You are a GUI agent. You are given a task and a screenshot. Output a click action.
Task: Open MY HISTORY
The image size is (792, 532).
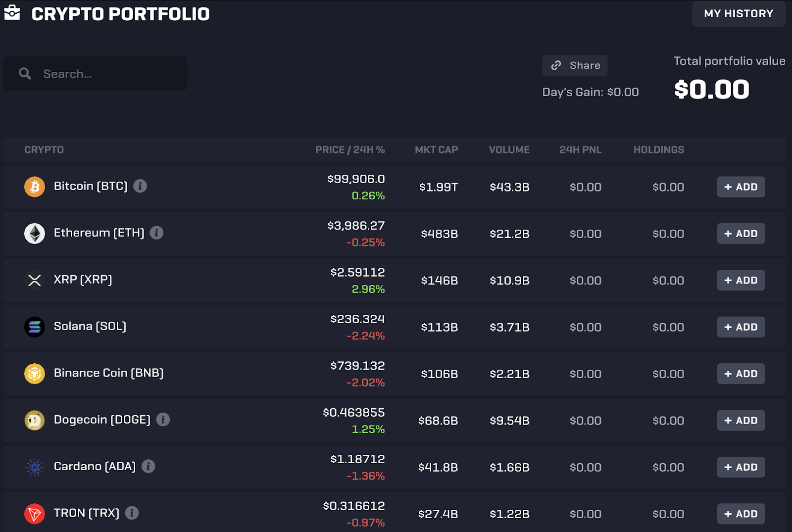(739, 14)
